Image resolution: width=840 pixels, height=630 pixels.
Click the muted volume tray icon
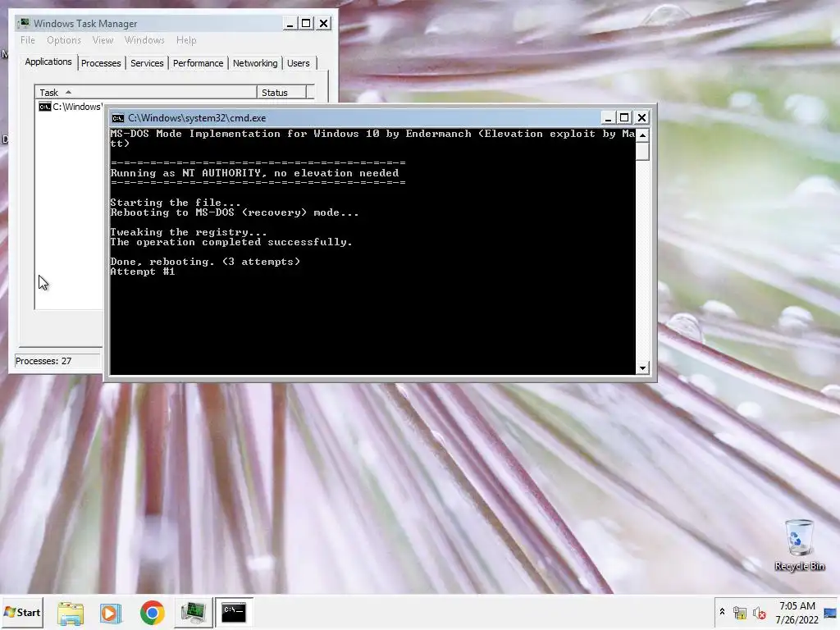tap(759, 612)
